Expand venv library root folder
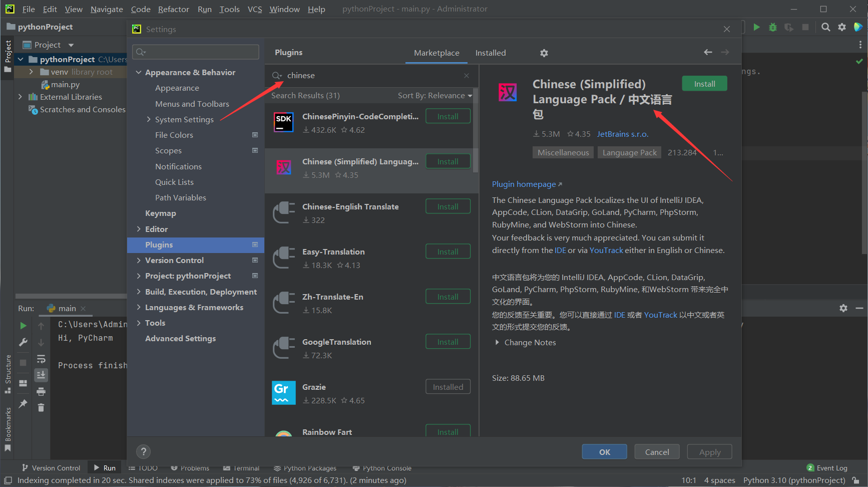Screen dimensions: 868x487 (31, 72)
